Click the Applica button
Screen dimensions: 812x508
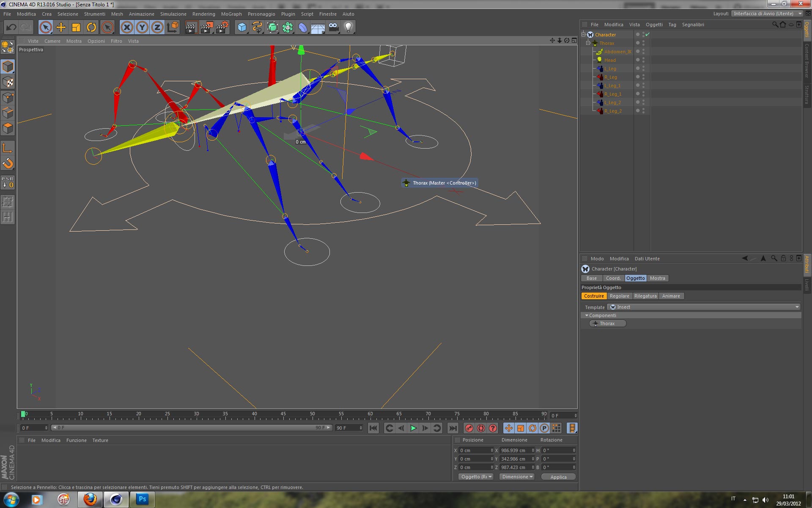coord(558,477)
